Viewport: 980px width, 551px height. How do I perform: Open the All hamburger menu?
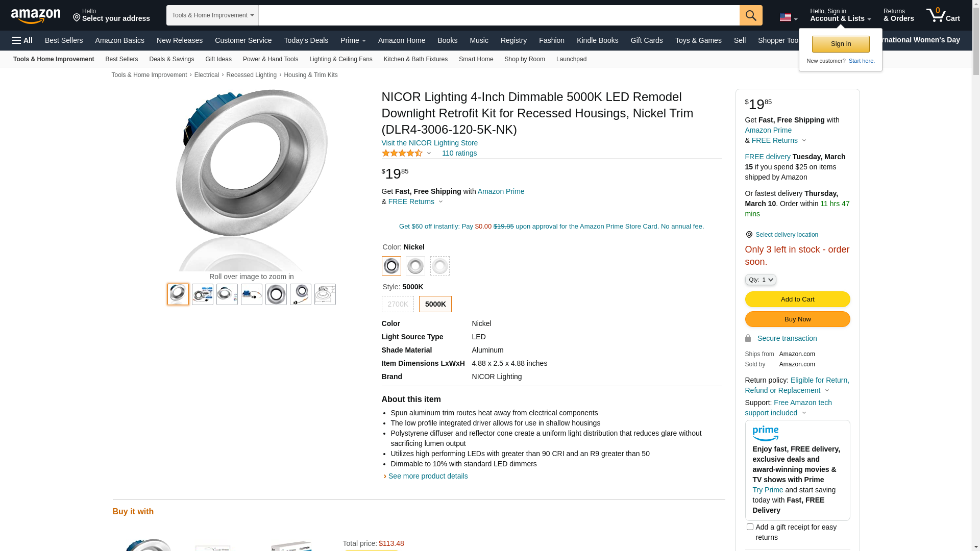[x=22, y=40]
